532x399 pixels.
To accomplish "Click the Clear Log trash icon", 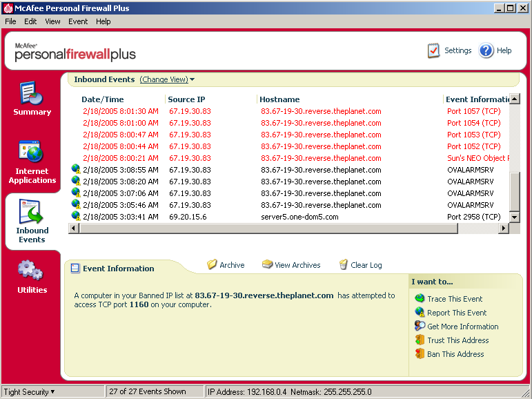I will (344, 265).
